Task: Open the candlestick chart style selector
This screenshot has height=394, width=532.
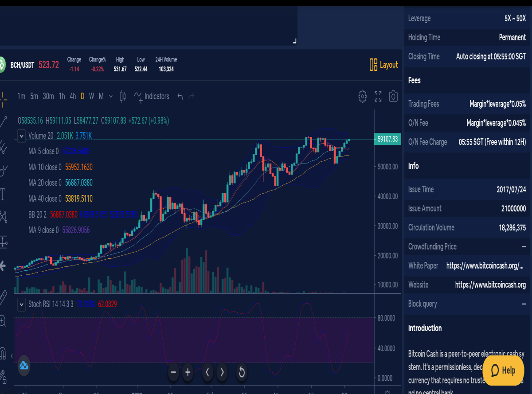Action: point(123,96)
